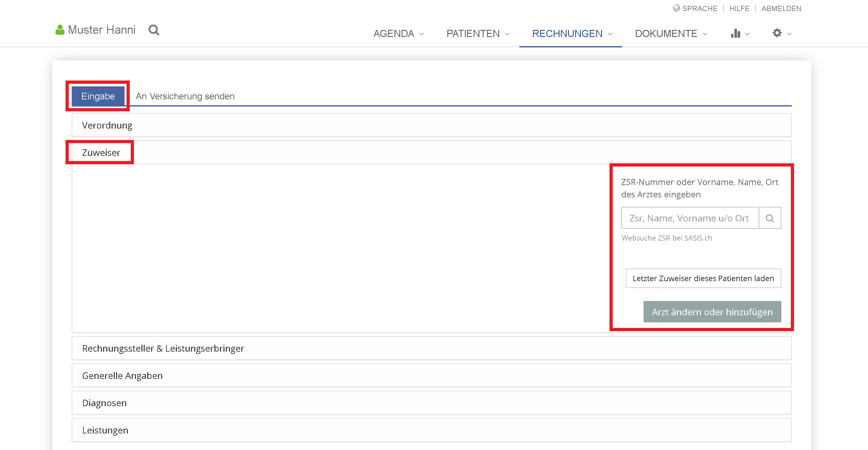This screenshot has width=868, height=450.
Task: Click Arzt ändern oder hinzufügen button
Action: tap(712, 312)
